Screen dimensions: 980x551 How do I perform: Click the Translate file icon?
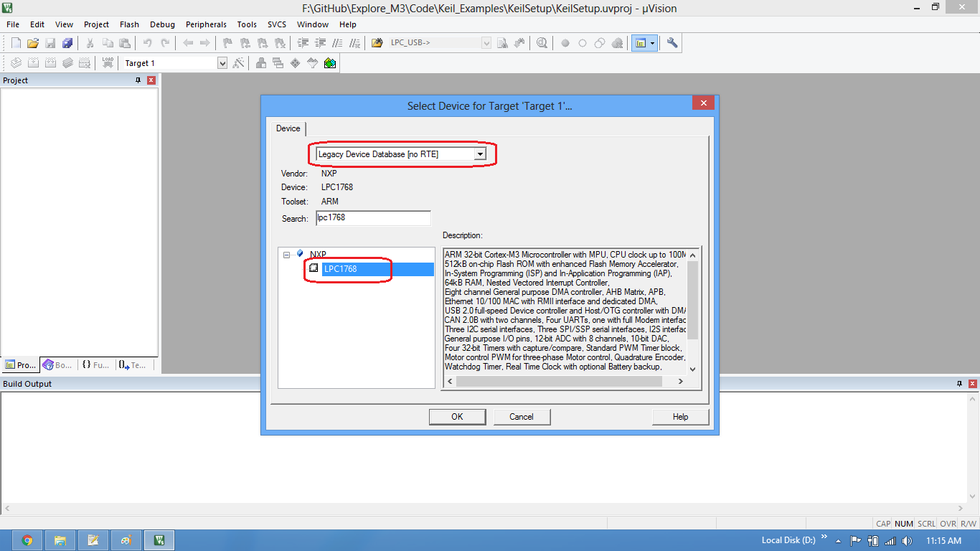pos(16,63)
